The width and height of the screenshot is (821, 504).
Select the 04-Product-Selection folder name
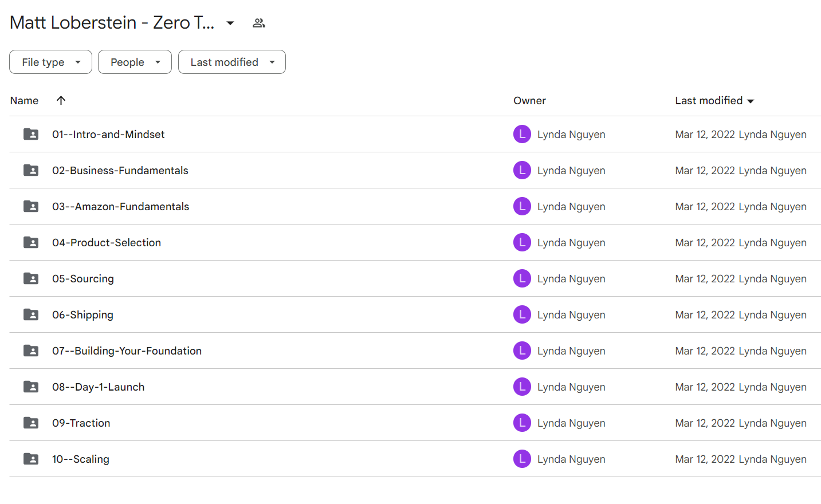pos(107,242)
